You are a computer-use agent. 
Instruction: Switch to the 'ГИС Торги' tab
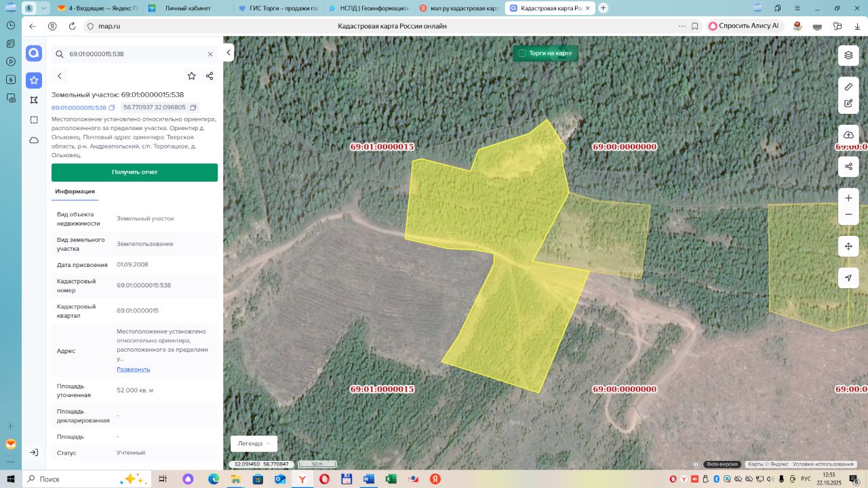click(x=278, y=8)
